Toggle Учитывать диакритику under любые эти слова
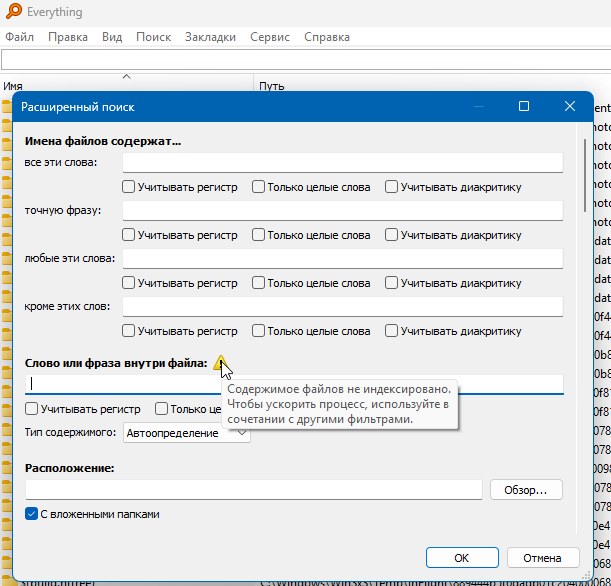The image size is (611, 586). 391,282
